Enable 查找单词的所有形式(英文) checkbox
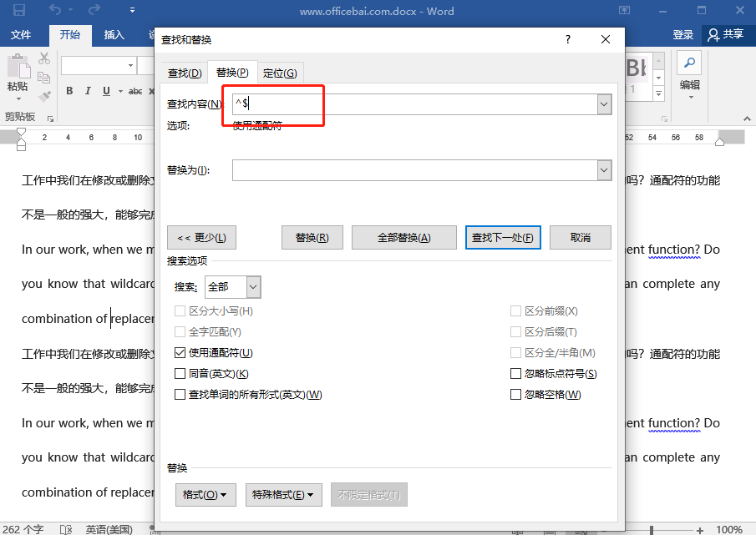The height and width of the screenshot is (535, 756). point(180,395)
